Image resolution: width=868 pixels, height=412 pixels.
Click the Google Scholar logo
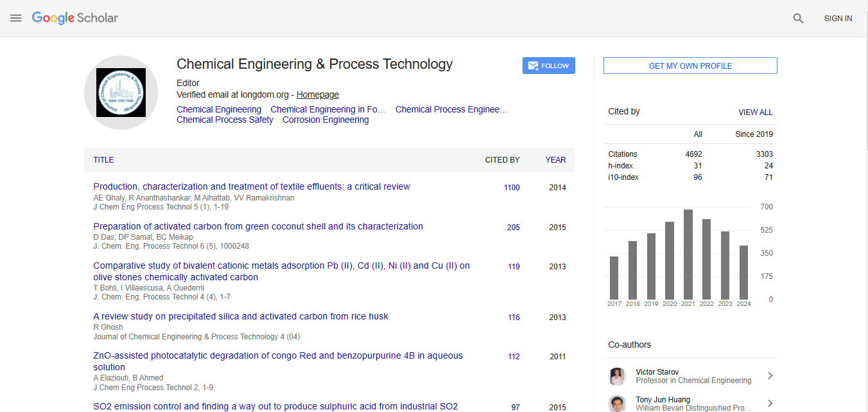pyautogui.click(x=75, y=18)
